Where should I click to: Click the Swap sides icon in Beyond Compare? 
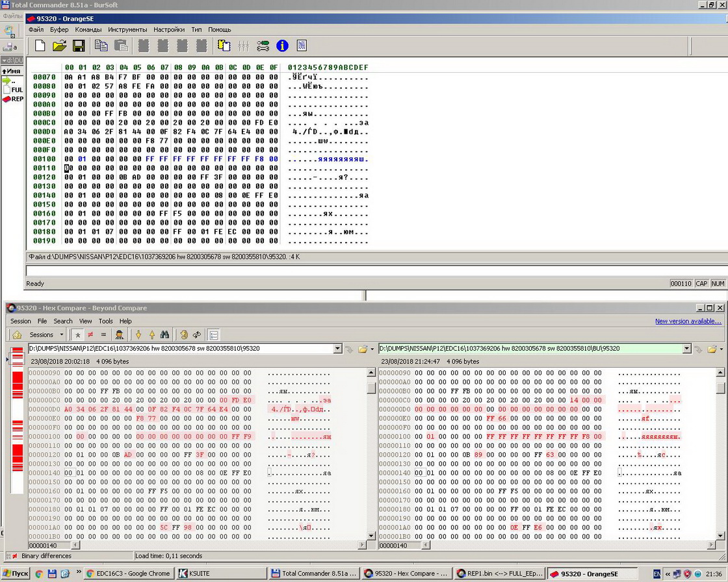196,335
